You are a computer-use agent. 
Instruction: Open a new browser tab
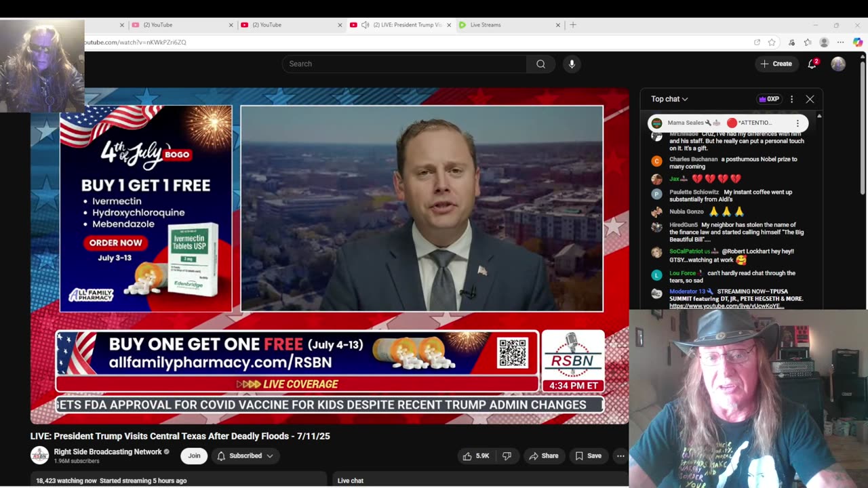pyautogui.click(x=573, y=25)
